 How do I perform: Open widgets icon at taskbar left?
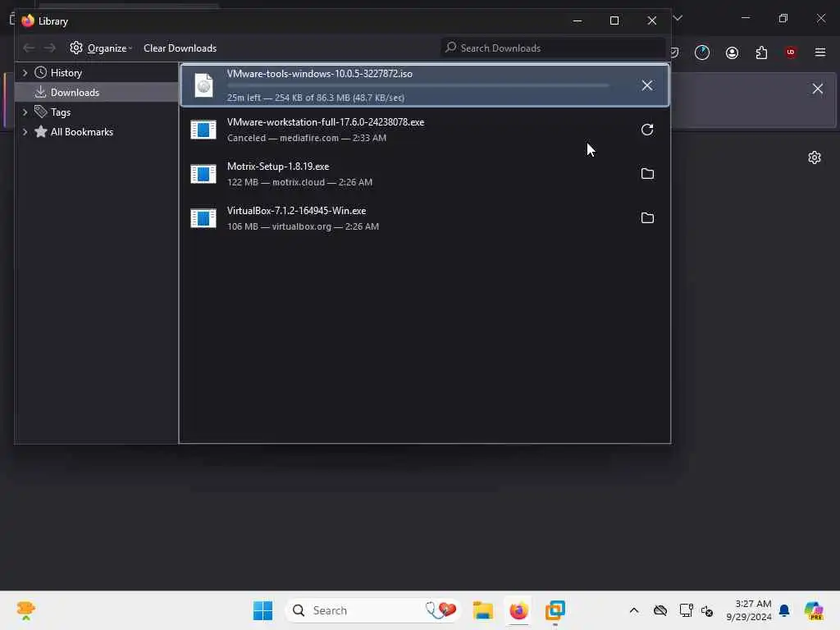point(25,610)
